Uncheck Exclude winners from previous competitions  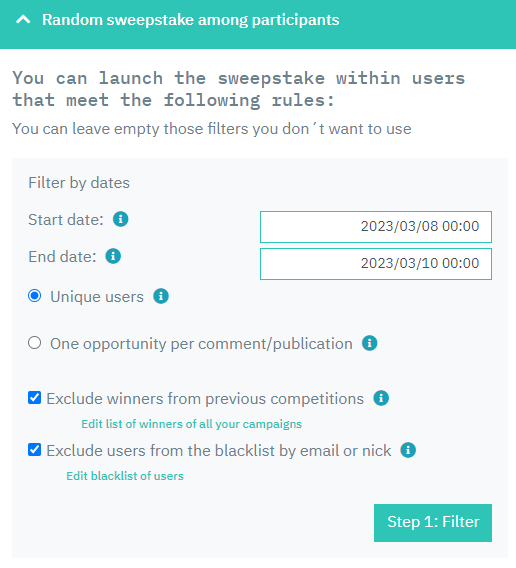34,397
